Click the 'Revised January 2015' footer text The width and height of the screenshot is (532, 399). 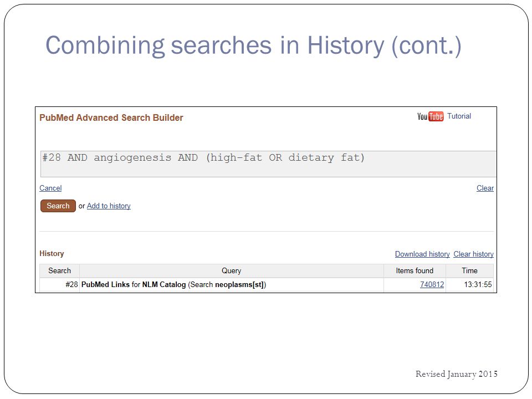[x=457, y=374]
